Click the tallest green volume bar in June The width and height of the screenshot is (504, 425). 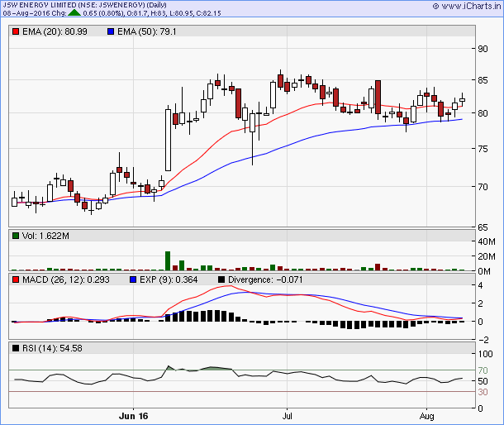168,261
